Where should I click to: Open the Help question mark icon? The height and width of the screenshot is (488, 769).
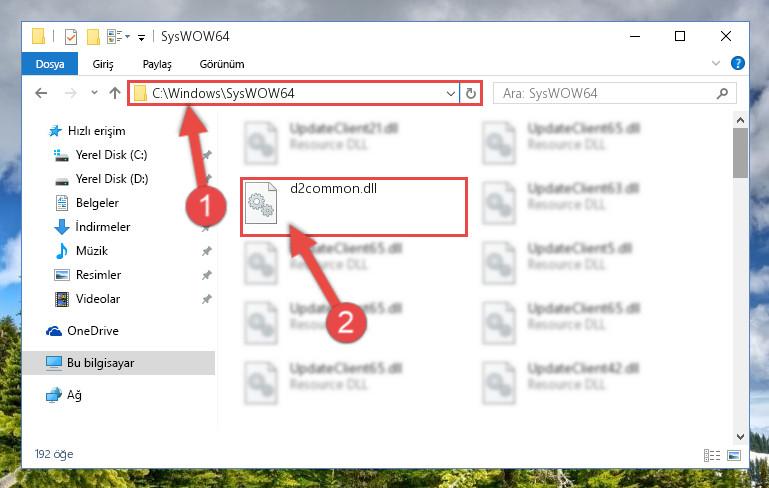coord(738,63)
